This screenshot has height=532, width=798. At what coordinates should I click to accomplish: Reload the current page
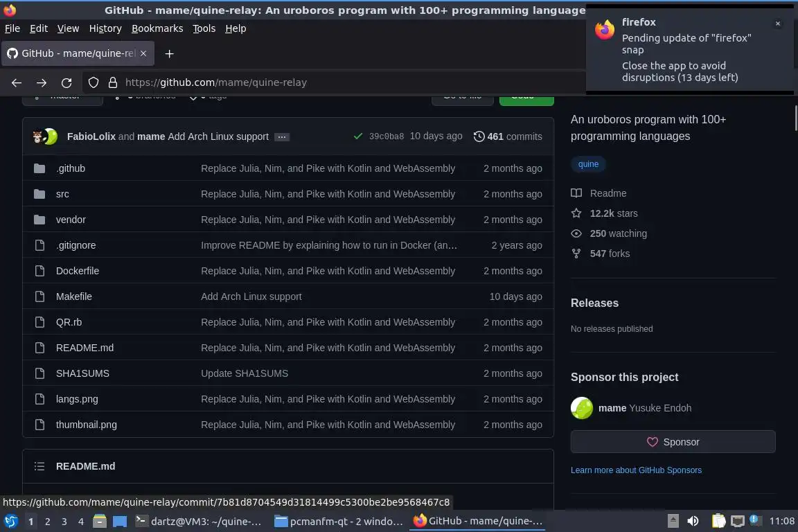(x=66, y=82)
